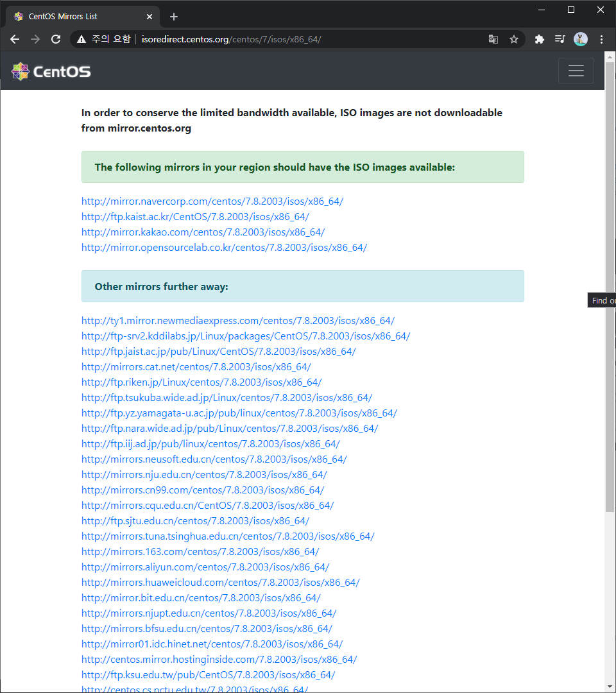The height and width of the screenshot is (693, 616).
Task: Select the CentOS Mirrors List tab
Action: [83, 17]
